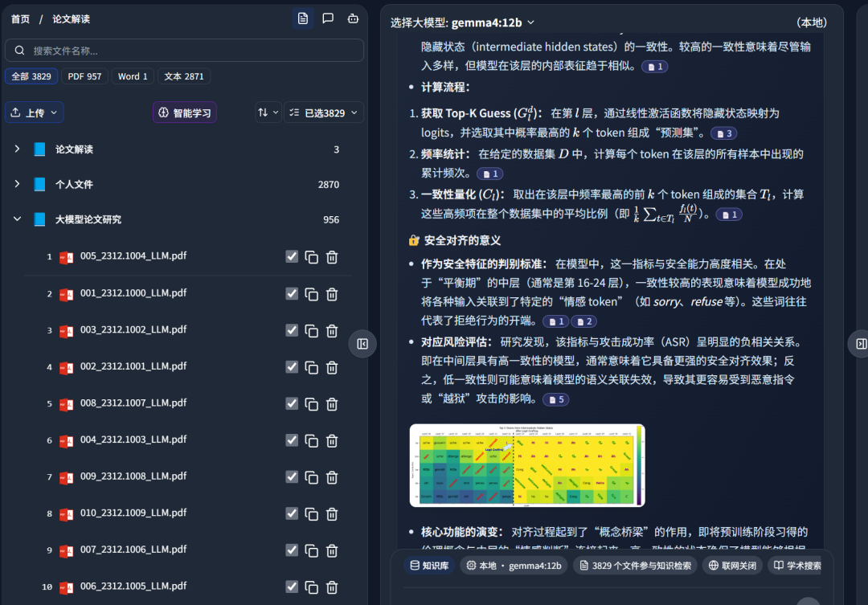Collapse the 大模型论文研究 folder
This screenshot has height=605, width=868.
[x=17, y=219]
